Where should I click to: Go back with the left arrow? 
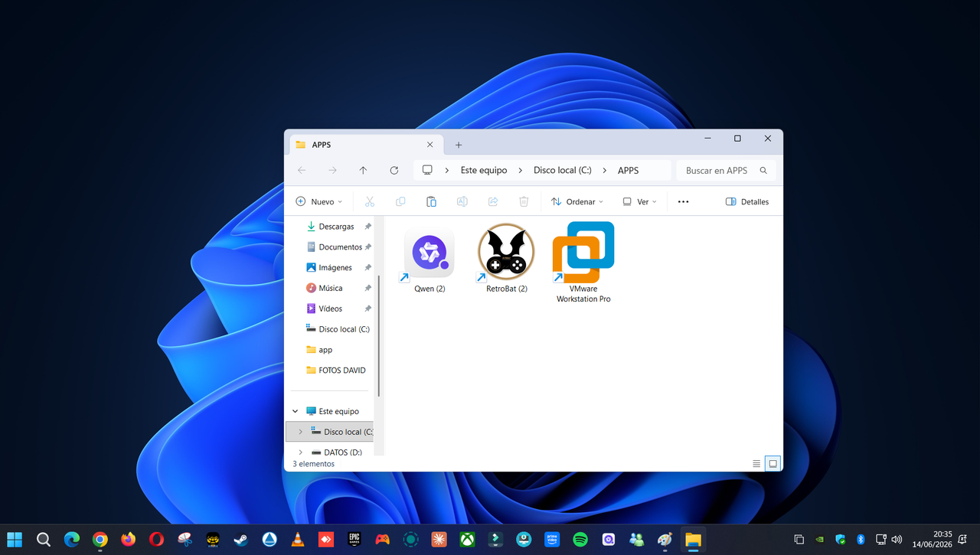(x=302, y=170)
